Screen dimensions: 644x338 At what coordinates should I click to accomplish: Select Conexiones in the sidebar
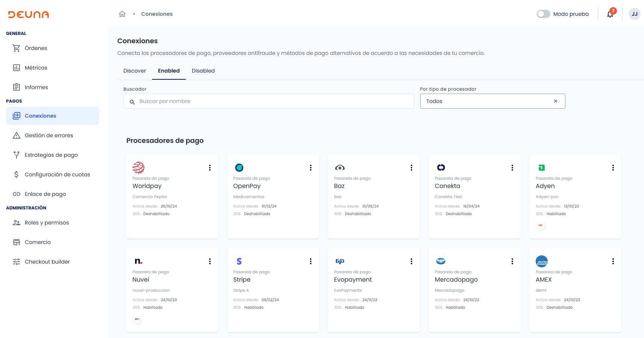(53, 116)
